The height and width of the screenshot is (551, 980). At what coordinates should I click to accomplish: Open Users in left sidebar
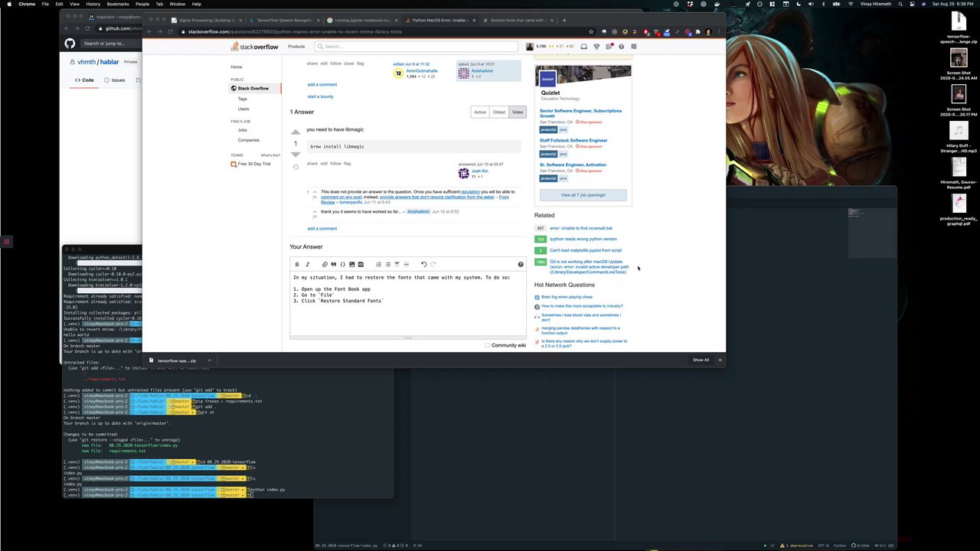click(243, 109)
